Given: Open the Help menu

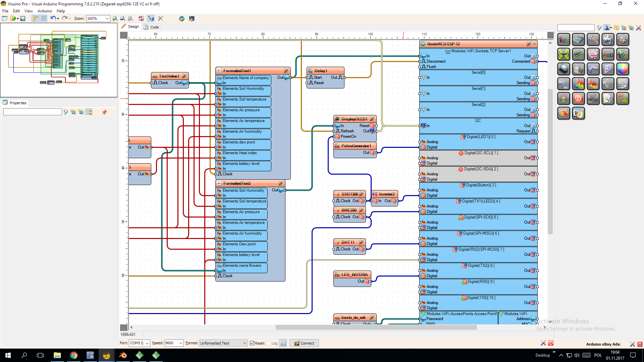Looking at the screenshot, I should point(61,11).
